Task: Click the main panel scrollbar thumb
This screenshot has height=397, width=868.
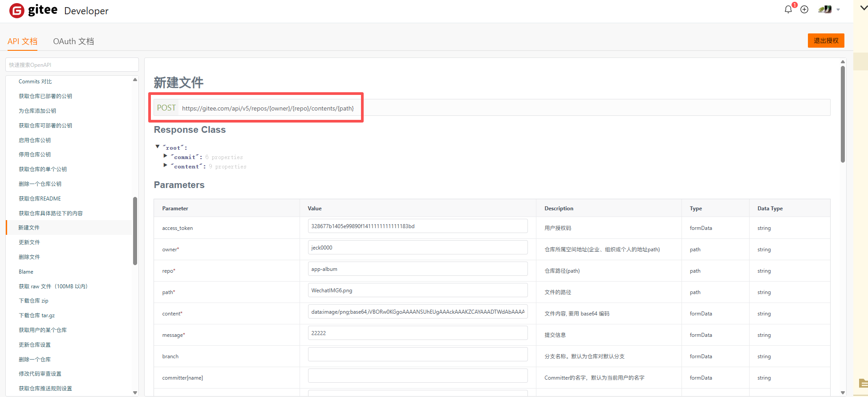Action: (x=843, y=114)
